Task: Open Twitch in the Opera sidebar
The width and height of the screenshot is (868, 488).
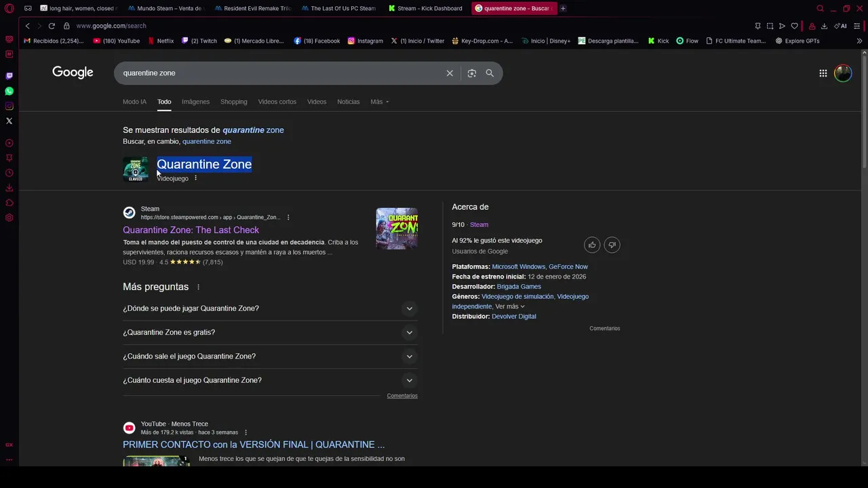Action: click(9, 76)
